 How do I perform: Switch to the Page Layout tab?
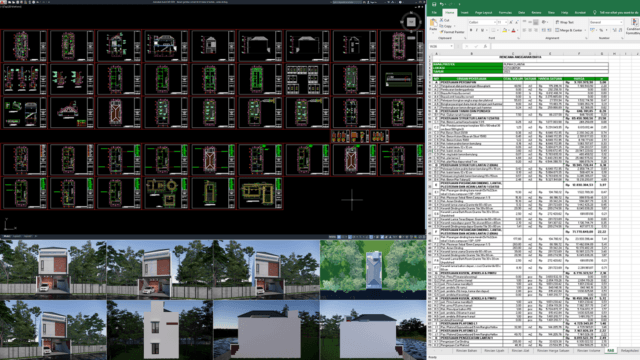pos(484,13)
